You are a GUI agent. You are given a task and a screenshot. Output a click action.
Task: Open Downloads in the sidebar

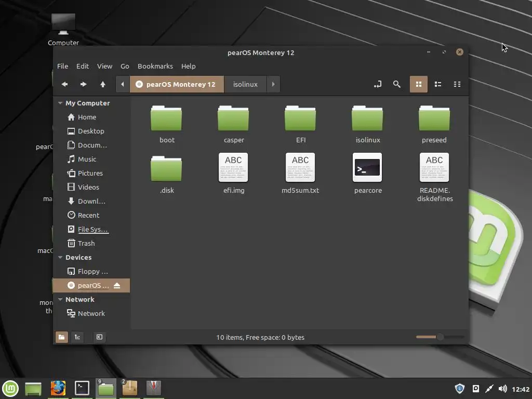(91, 201)
